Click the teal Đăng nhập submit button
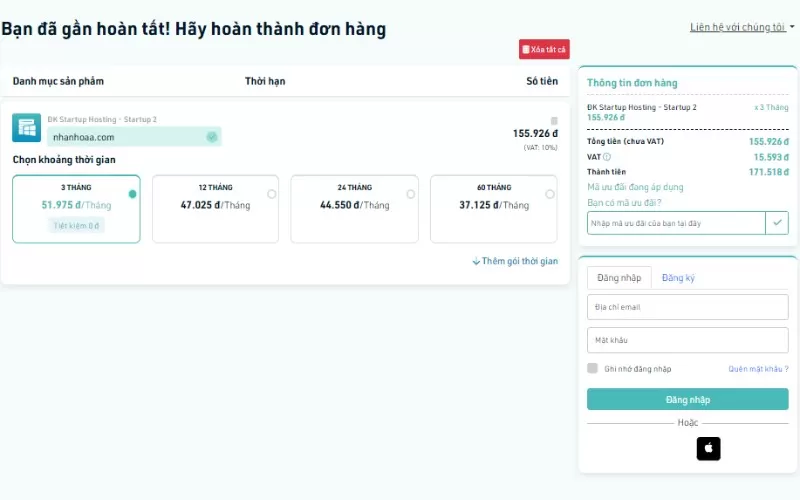 pos(687,399)
